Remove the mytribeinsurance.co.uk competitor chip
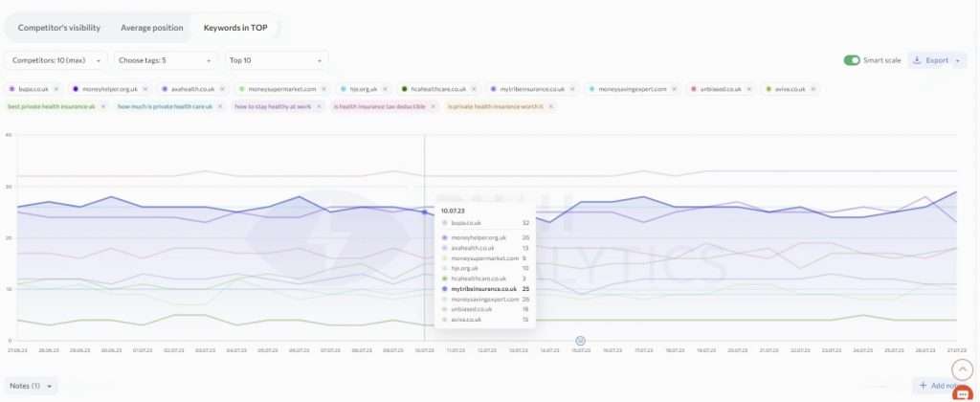 point(572,89)
